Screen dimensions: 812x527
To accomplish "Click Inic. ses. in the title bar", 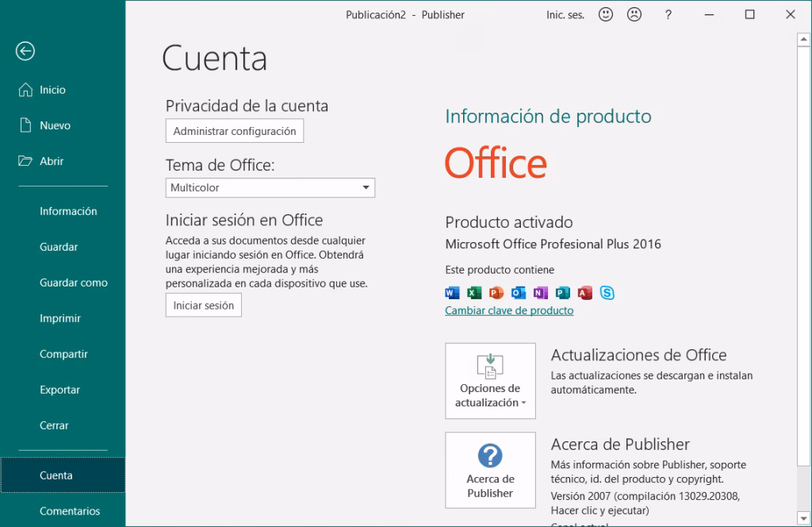I will point(565,15).
